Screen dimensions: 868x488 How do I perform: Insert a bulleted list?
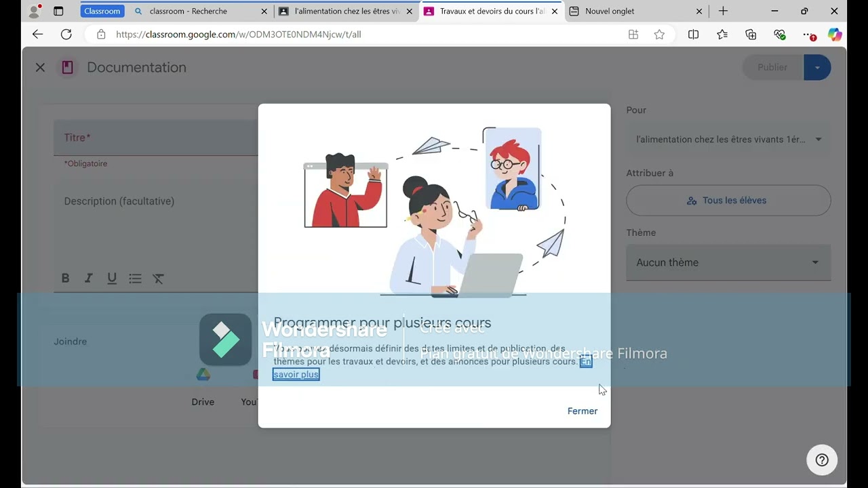135,278
